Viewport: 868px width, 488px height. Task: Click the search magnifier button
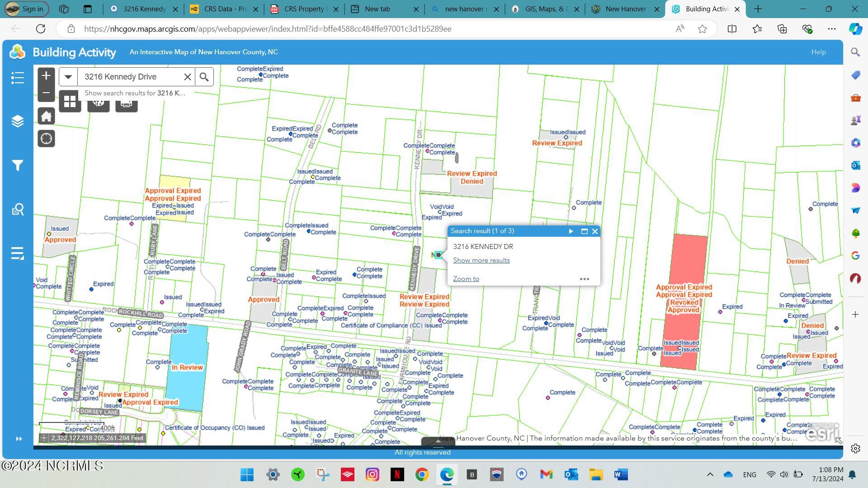coord(204,77)
